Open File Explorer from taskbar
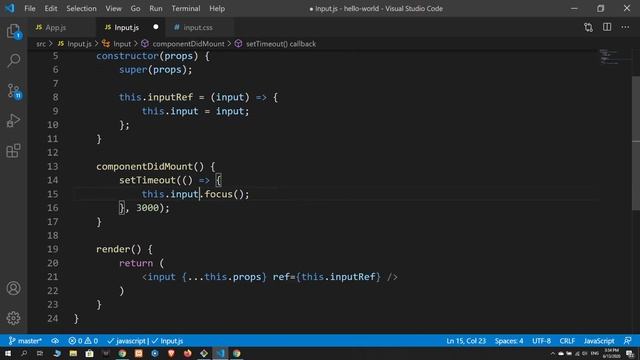The width and height of the screenshot is (640, 360). point(73,353)
